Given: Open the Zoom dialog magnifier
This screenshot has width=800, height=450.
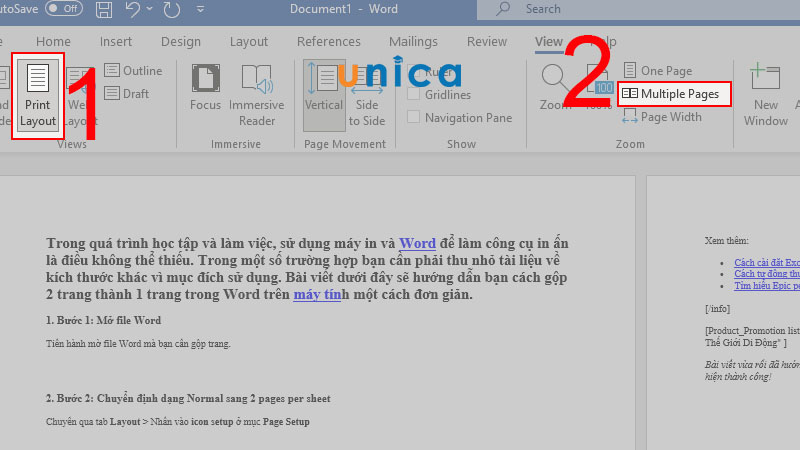Looking at the screenshot, I should pyautogui.click(x=554, y=88).
